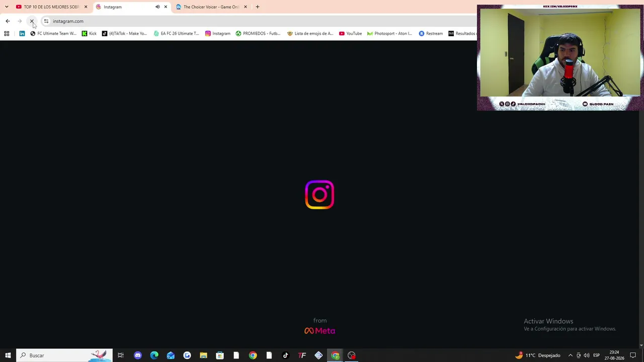Stop loading the Instagram page
This screenshot has height=362, width=644.
(x=32, y=21)
